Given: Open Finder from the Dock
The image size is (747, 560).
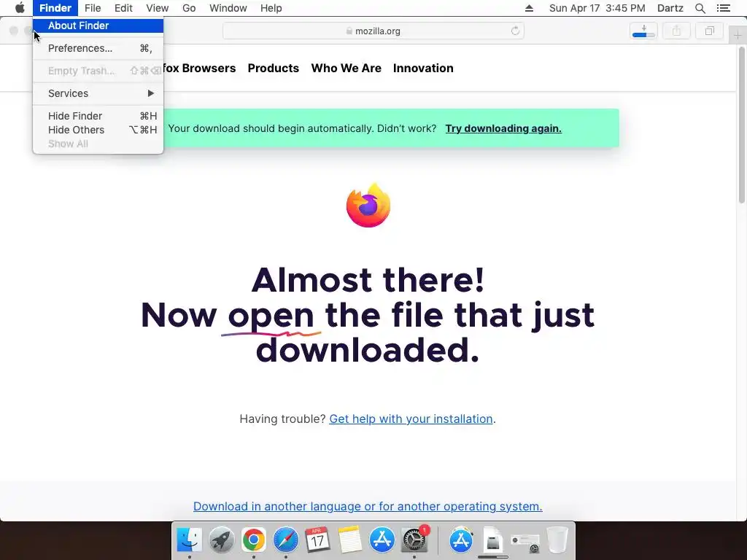Looking at the screenshot, I should [189, 540].
